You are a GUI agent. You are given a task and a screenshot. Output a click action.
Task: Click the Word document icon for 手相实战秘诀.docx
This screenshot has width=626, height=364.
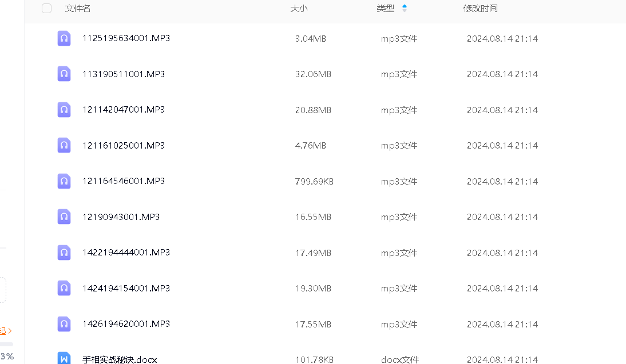tap(64, 358)
